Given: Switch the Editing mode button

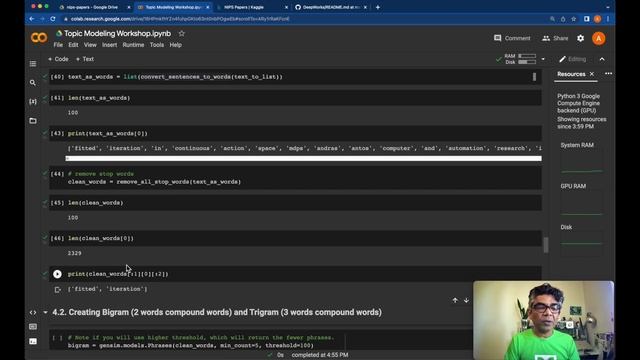Looking at the screenshot, I should [572, 59].
